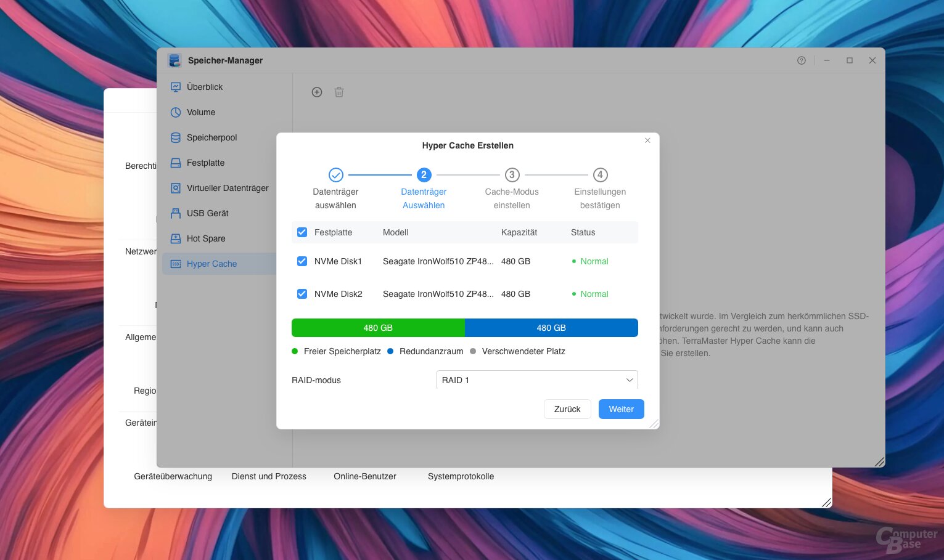Click the 480 GB capacity of NVMe Disk1
This screenshot has width=944, height=560.
516,261
